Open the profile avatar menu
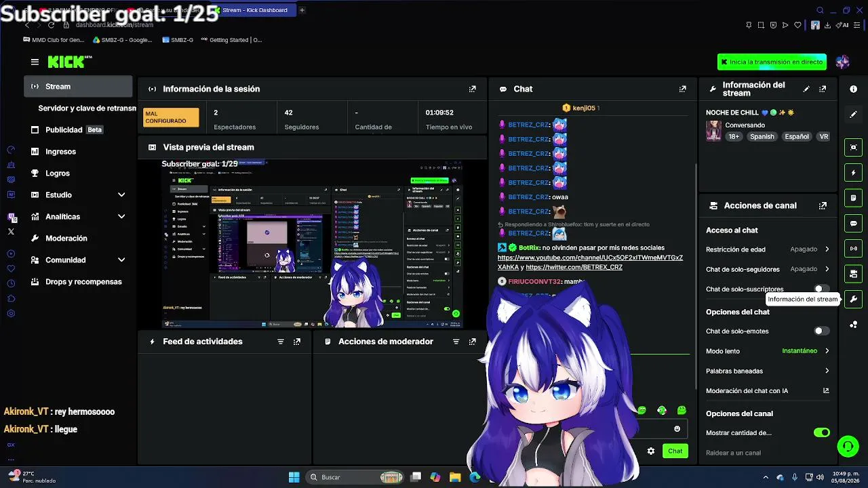The height and width of the screenshot is (488, 868). (842, 62)
